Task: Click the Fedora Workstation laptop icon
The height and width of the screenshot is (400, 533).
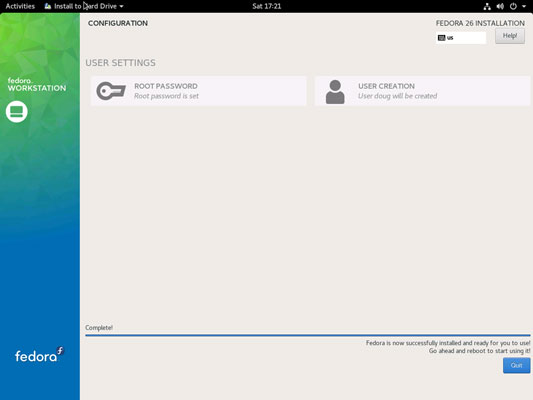Action: (16, 111)
